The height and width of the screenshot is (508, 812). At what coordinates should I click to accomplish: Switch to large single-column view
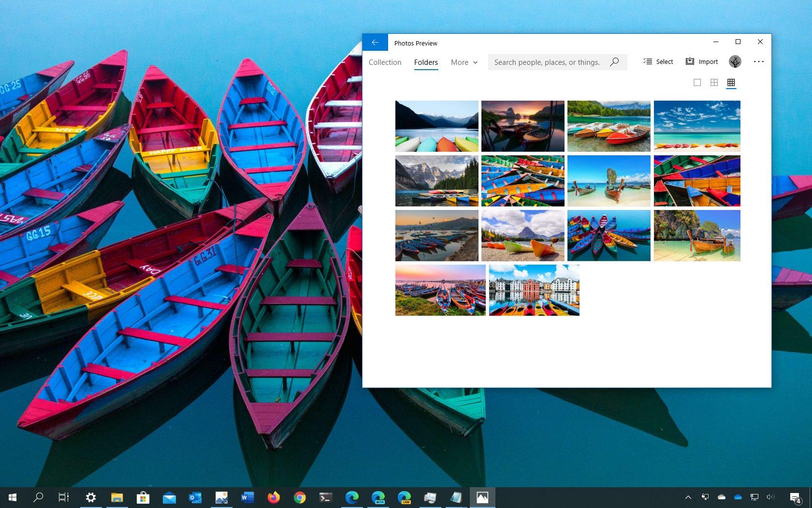click(697, 82)
